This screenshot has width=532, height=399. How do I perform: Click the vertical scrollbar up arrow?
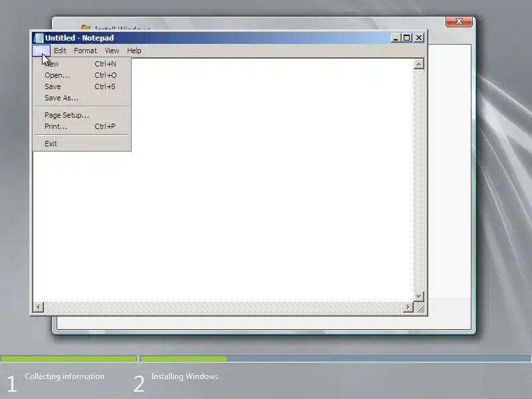point(419,64)
